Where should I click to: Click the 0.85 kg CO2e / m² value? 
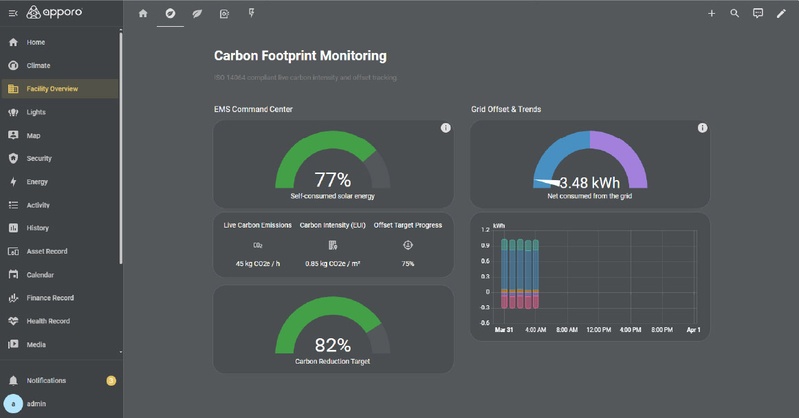coord(333,264)
